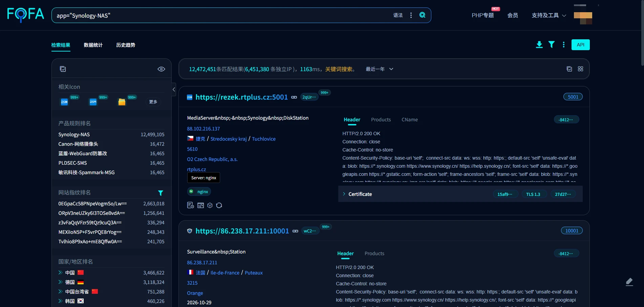This screenshot has width=644, height=307.
Task: Open the funnel filter icon near API button
Action: pyautogui.click(x=552, y=45)
